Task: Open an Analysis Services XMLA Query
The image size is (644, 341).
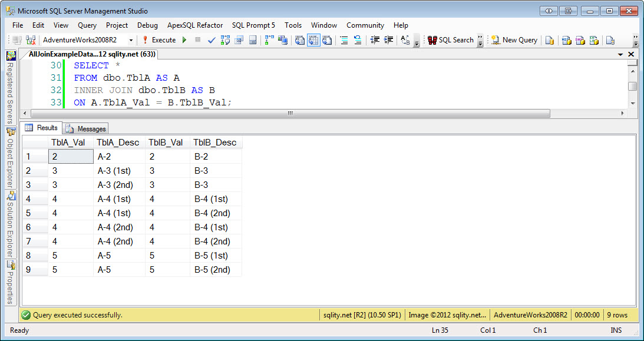Action: click(x=594, y=40)
